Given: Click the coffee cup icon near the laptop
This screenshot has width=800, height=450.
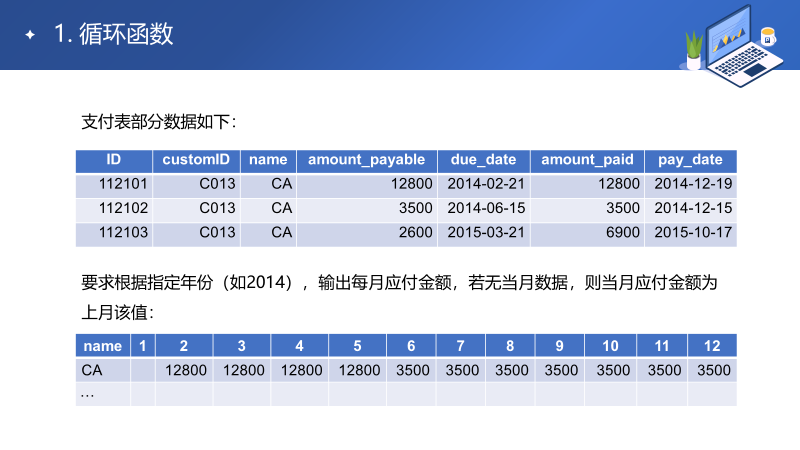Looking at the screenshot, I should click(x=768, y=37).
